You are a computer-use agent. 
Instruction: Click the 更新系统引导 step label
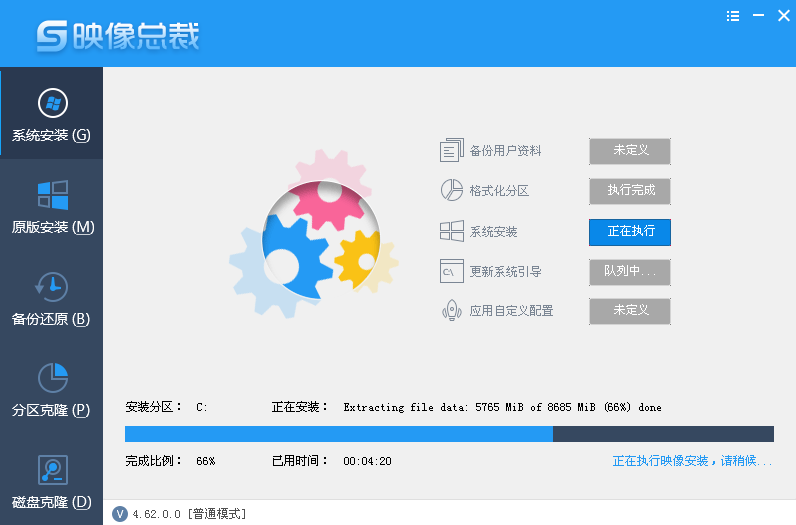pos(505,272)
